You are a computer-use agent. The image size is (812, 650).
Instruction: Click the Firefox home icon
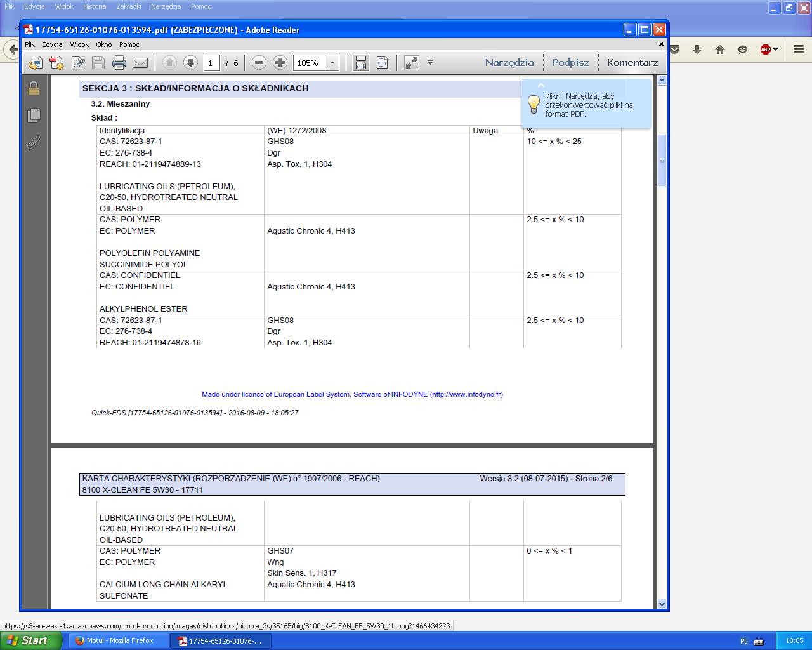coord(720,50)
